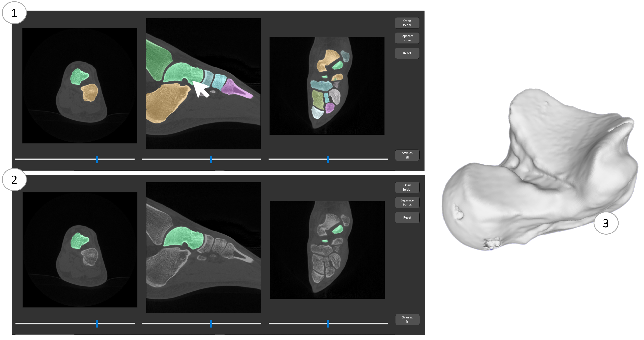Image resolution: width=644 pixels, height=340 pixels.
Task: Click sagittal slider handle in bottom panel
Action: pos(211,324)
